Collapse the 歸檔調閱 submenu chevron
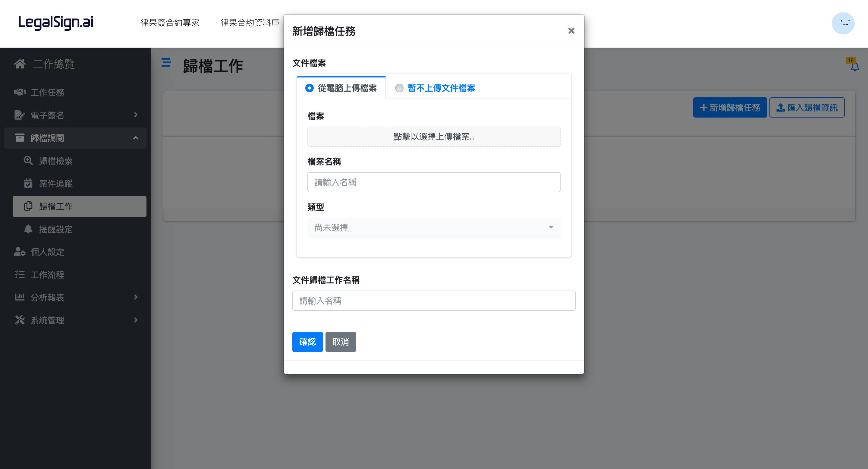Screen dimensions: 868x469 [136, 137]
